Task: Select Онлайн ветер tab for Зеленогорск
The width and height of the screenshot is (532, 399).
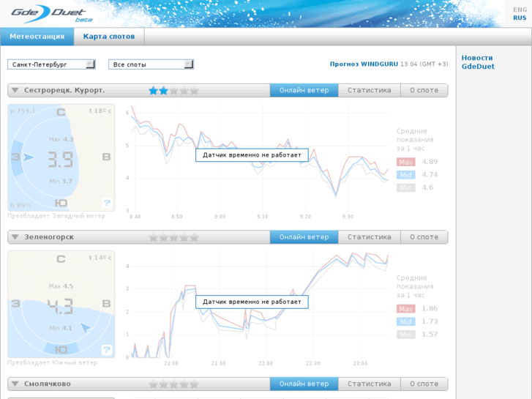Action: click(304, 237)
